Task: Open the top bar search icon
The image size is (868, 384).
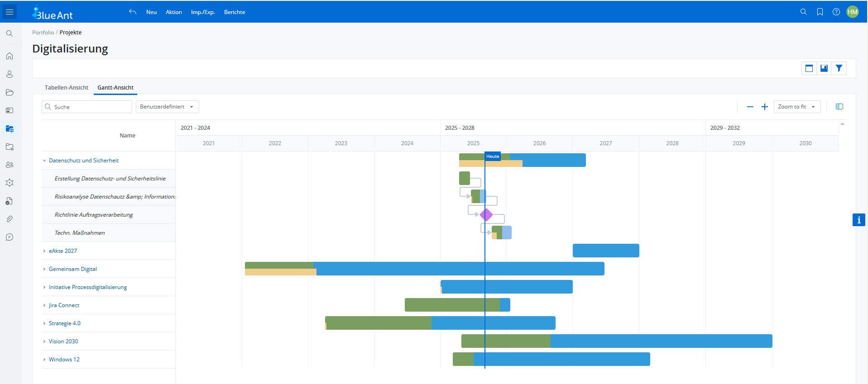Action: coord(804,12)
